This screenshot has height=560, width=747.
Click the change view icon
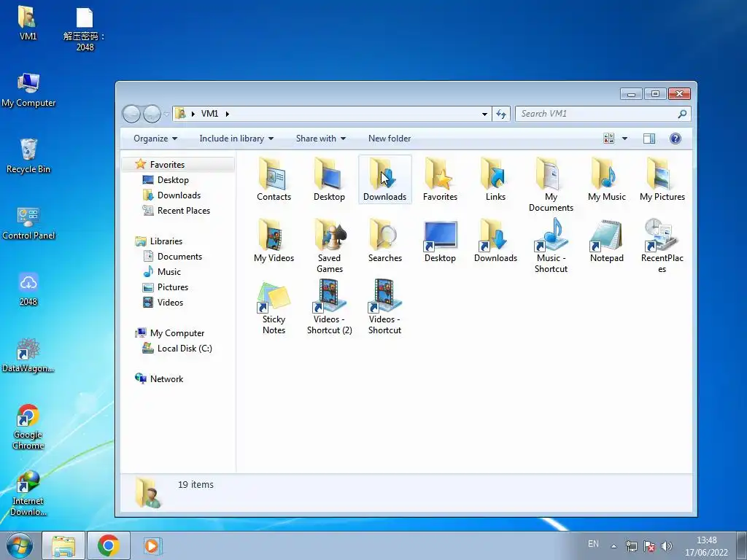pos(609,139)
